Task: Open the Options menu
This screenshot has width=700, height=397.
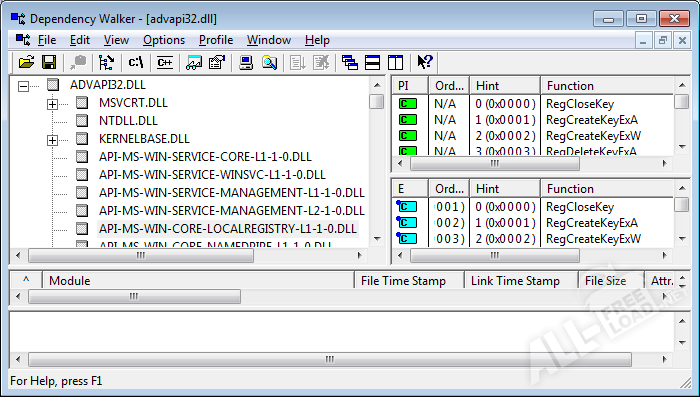Action: pyautogui.click(x=164, y=40)
